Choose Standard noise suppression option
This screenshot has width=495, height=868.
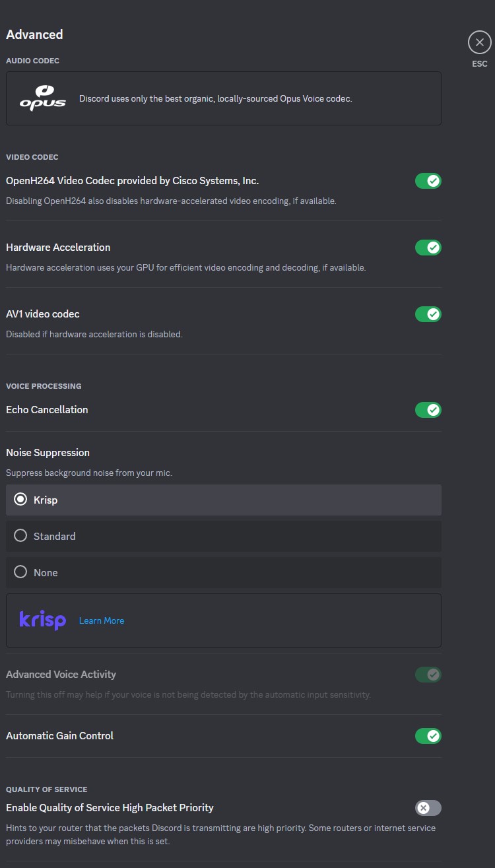point(224,536)
